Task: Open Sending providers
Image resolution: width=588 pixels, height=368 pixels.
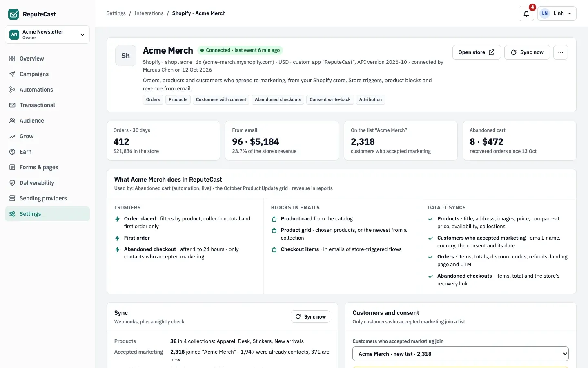Action: pos(47,198)
